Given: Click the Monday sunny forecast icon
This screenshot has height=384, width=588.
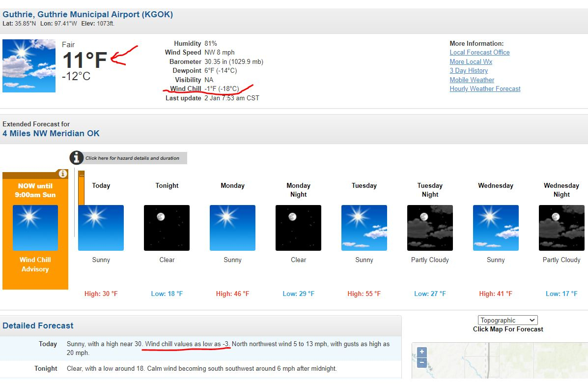Looking at the screenshot, I should tap(232, 228).
